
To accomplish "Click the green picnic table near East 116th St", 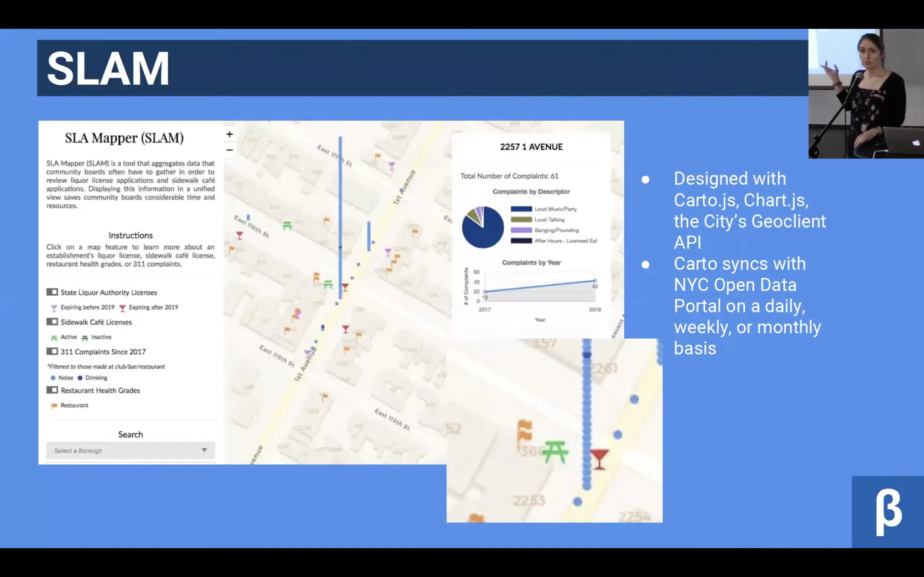I will 287,226.
